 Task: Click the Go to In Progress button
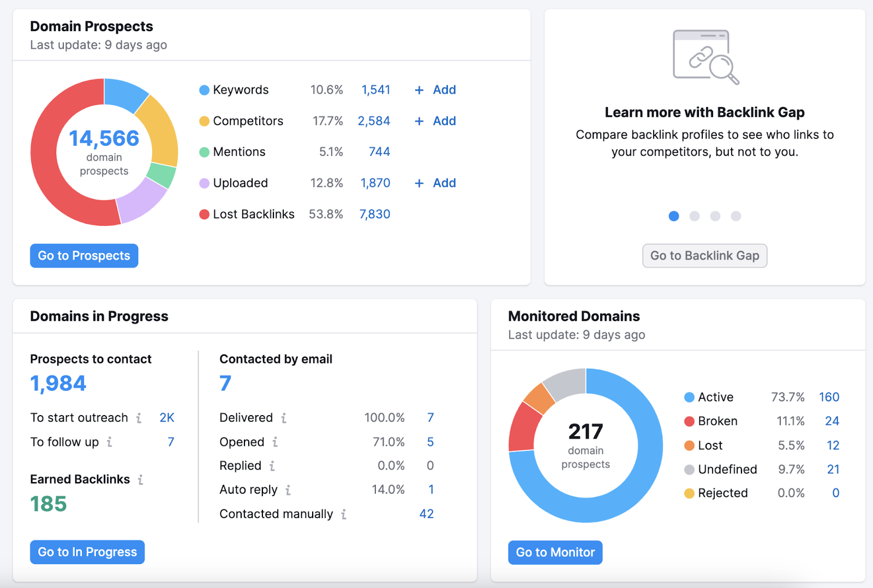click(x=87, y=551)
